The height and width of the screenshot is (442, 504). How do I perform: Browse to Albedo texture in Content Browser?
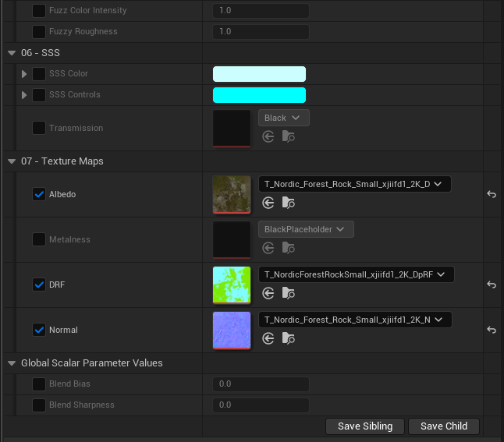pyautogui.click(x=289, y=203)
